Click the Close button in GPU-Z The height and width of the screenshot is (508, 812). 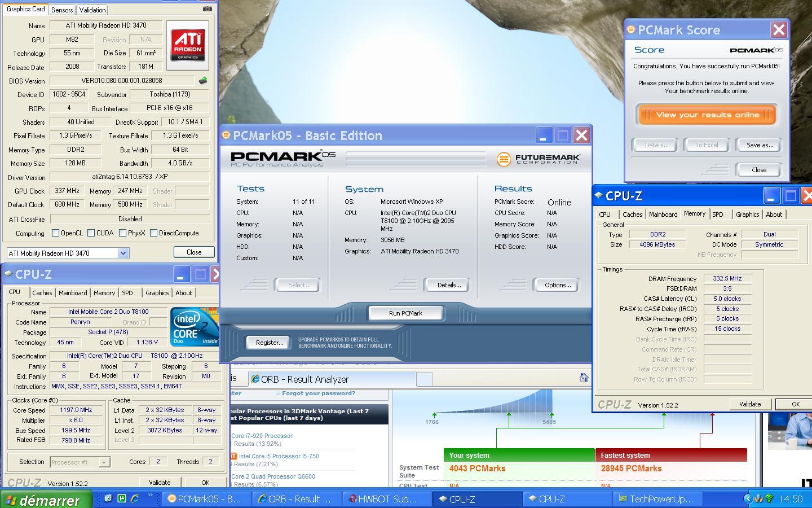(x=194, y=252)
